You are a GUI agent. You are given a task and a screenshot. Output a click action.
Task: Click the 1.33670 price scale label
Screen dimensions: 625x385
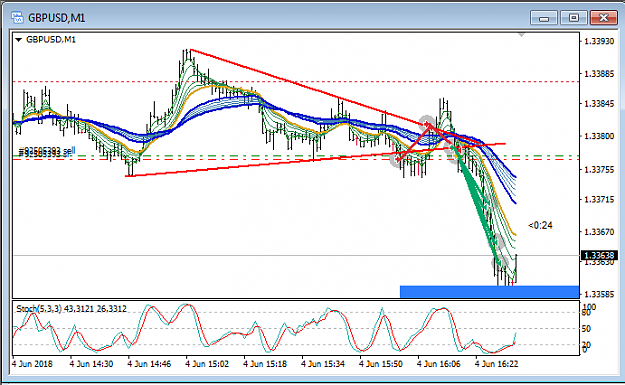coord(599,232)
